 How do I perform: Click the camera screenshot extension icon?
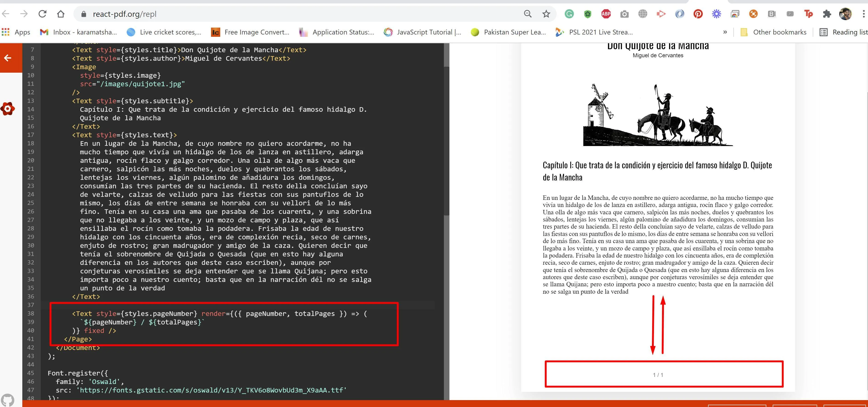[624, 14]
